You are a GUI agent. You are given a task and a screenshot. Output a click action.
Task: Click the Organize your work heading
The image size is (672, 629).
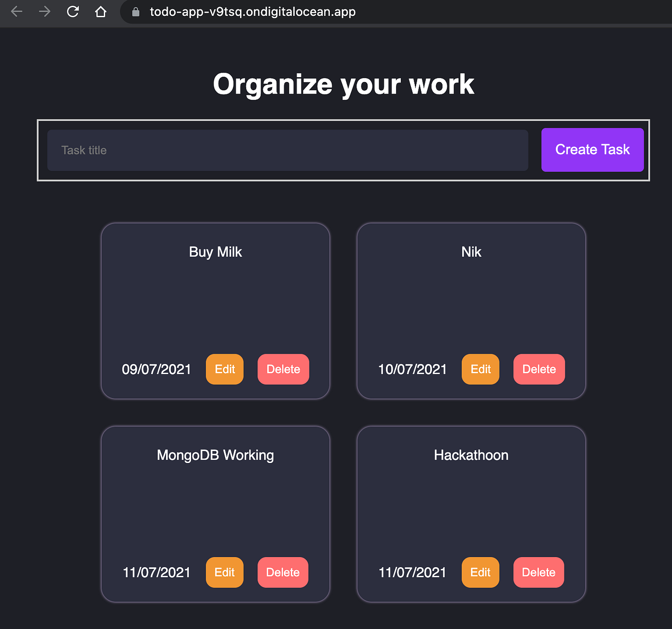click(343, 83)
